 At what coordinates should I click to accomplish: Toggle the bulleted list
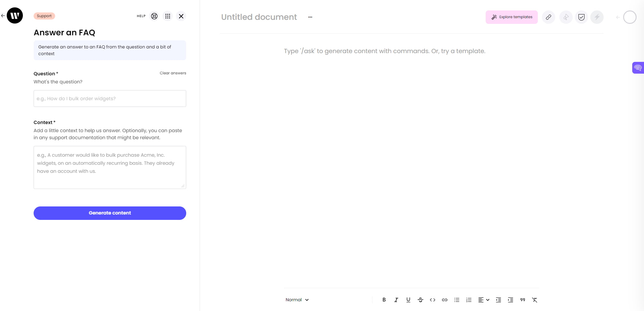click(x=456, y=300)
